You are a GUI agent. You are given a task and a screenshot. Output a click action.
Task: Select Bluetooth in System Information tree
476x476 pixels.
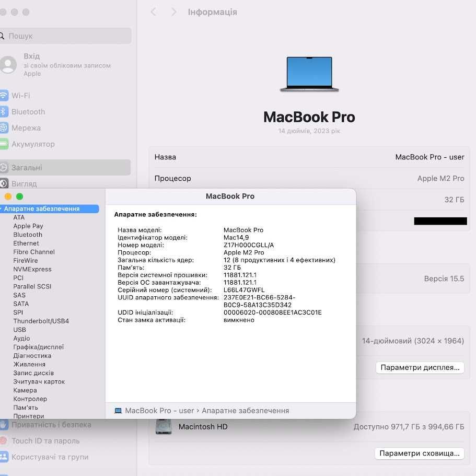tap(28, 235)
